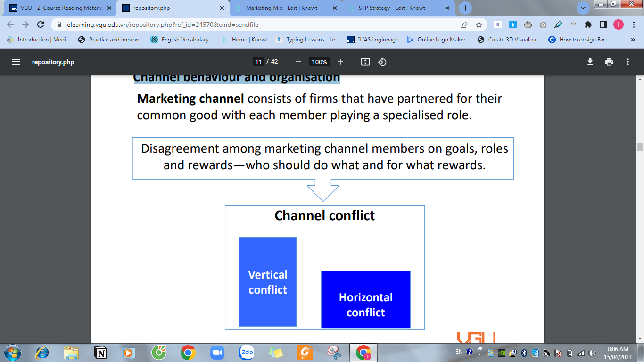The width and height of the screenshot is (644, 362).
Task: Bookmark this page with star icon
Action: click(x=479, y=25)
